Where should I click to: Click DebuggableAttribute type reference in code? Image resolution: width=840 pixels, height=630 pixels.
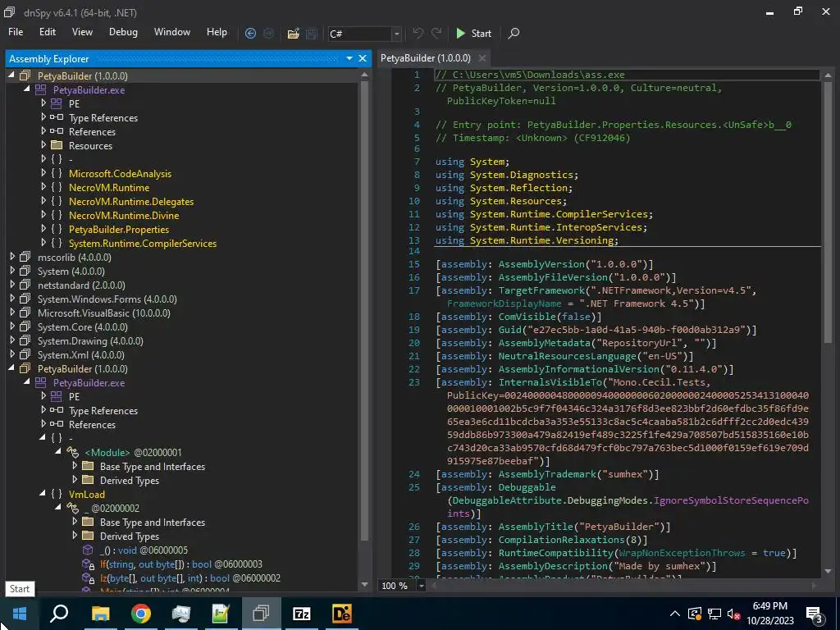(x=506, y=500)
